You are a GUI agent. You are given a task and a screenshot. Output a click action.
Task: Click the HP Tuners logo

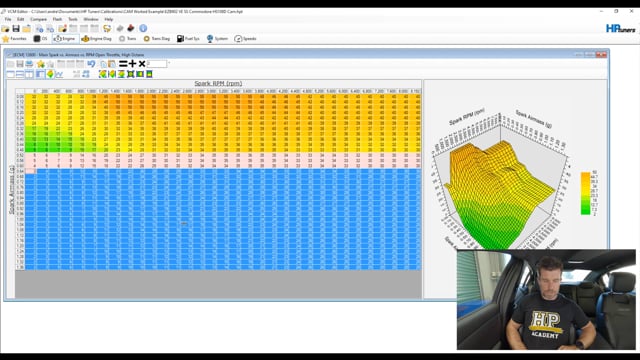tap(620, 29)
